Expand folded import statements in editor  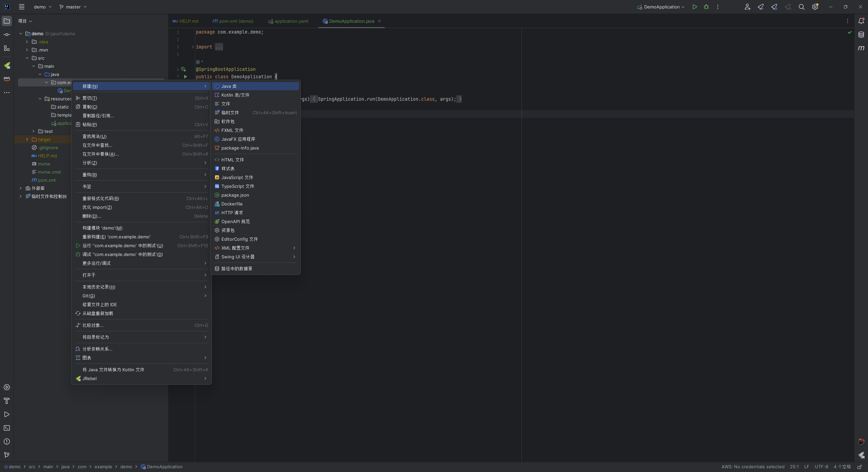pos(219,47)
